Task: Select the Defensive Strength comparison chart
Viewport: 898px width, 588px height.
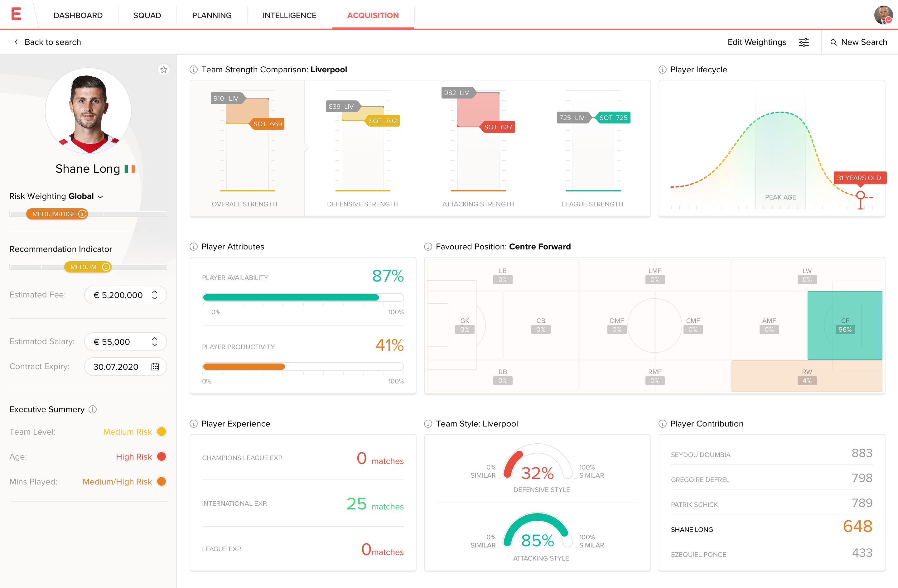Action: click(363, 148)
